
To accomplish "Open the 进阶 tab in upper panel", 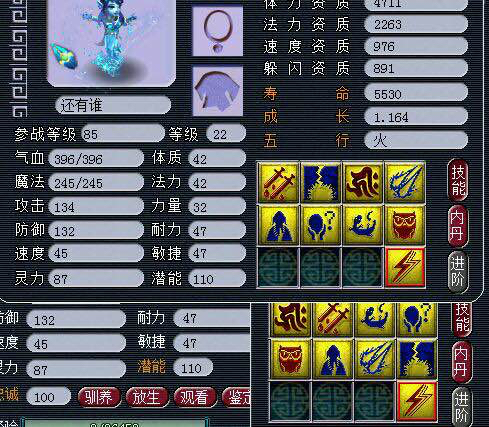I will pyautogui.click(x=458, y=272).
